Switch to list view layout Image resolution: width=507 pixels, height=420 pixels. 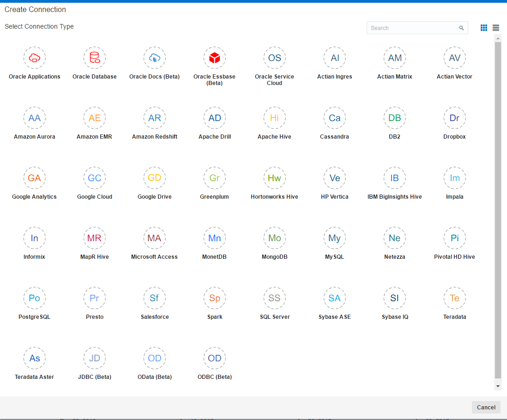tap(495, 28)
